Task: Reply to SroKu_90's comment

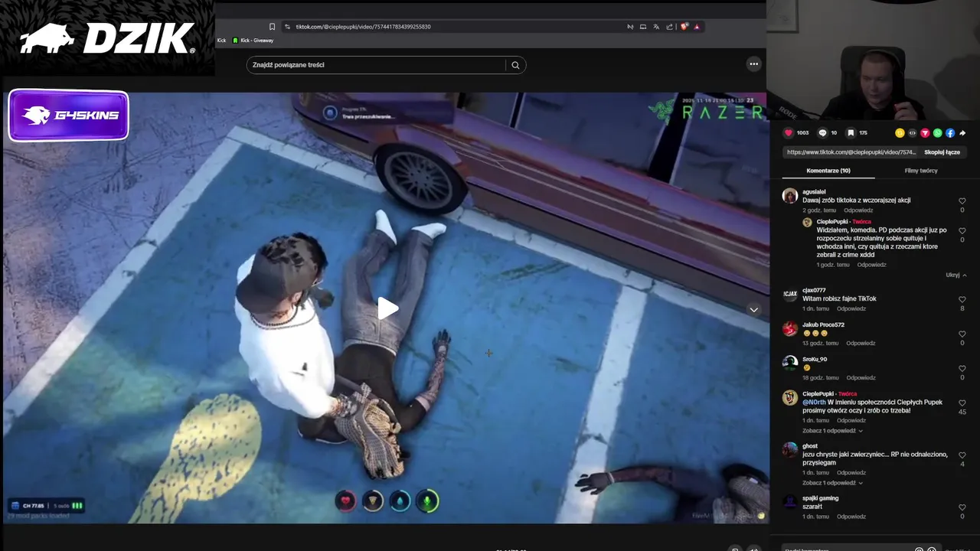Action: point(861,378)
